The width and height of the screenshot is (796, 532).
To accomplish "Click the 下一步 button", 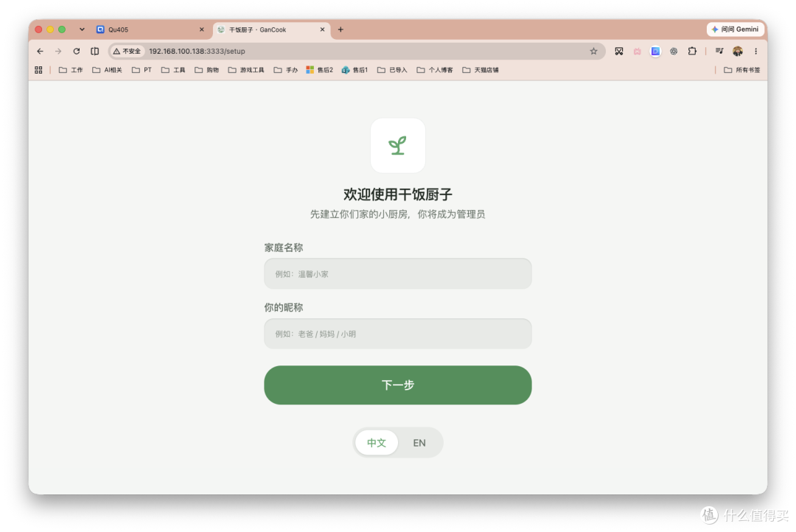I will 397,385.
